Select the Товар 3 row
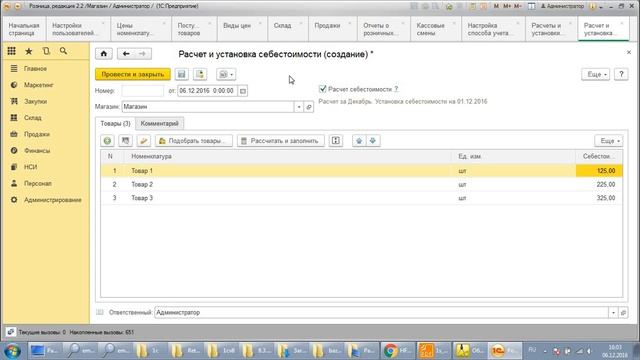 pos(362,198)
